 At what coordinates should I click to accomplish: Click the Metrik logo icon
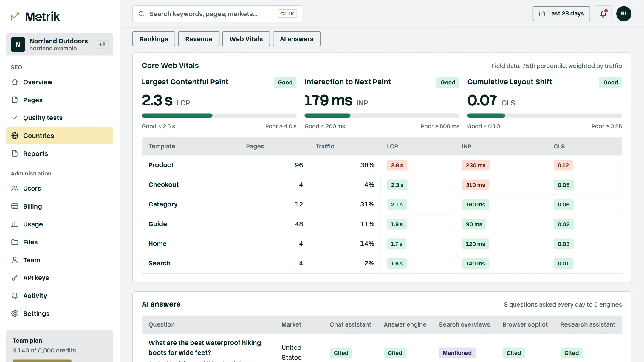click(x=15, y=16)
